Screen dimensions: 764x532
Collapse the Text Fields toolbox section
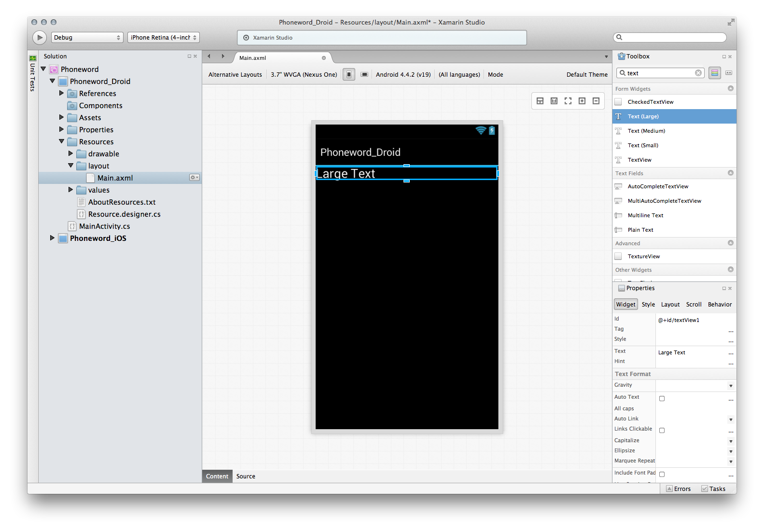click(x=730, y=173)
